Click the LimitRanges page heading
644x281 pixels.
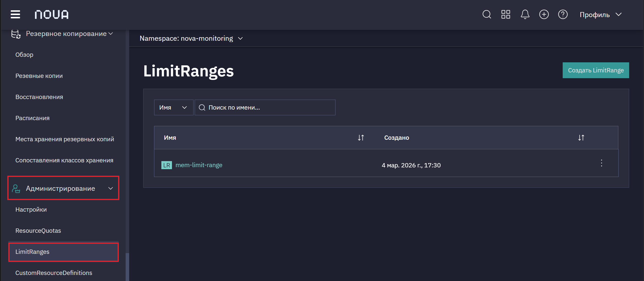pos(189,71)
